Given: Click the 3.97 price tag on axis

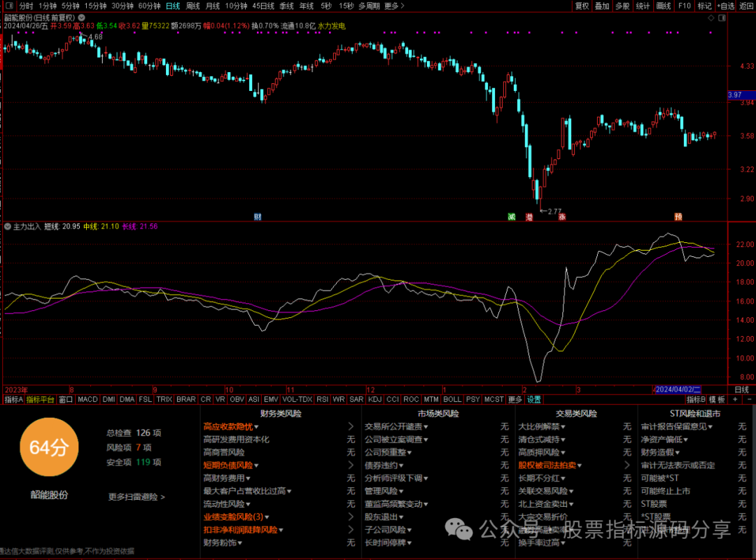Looking at the screenshot, I should tap(741, 95).
